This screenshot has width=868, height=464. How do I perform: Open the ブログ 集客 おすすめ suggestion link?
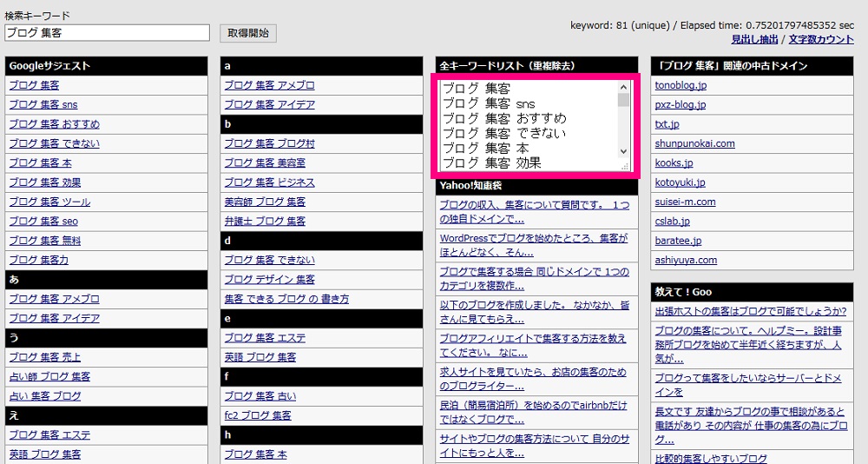pyautogui.click(x=54, y=124)
